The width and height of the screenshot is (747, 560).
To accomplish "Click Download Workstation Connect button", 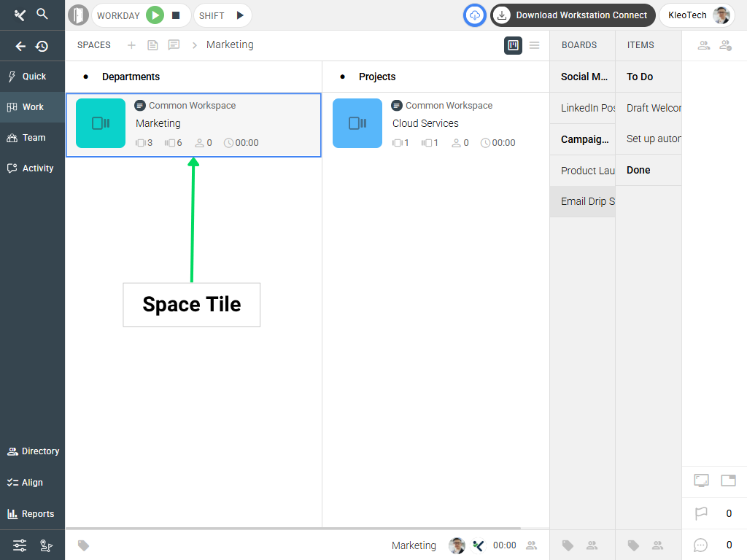I will click(571, 15).
